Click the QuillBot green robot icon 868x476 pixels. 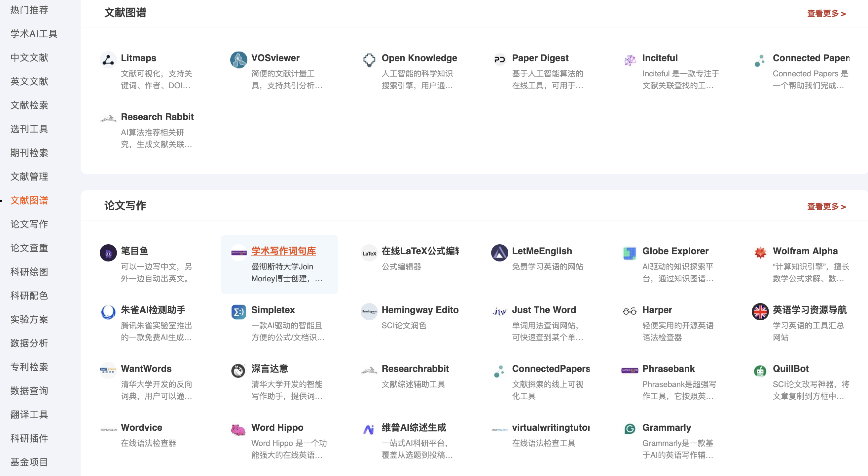tap(760, 371)
